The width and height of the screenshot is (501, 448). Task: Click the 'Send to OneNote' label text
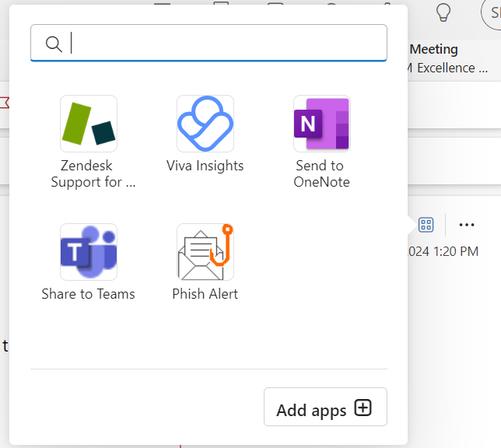coord(322,173)
